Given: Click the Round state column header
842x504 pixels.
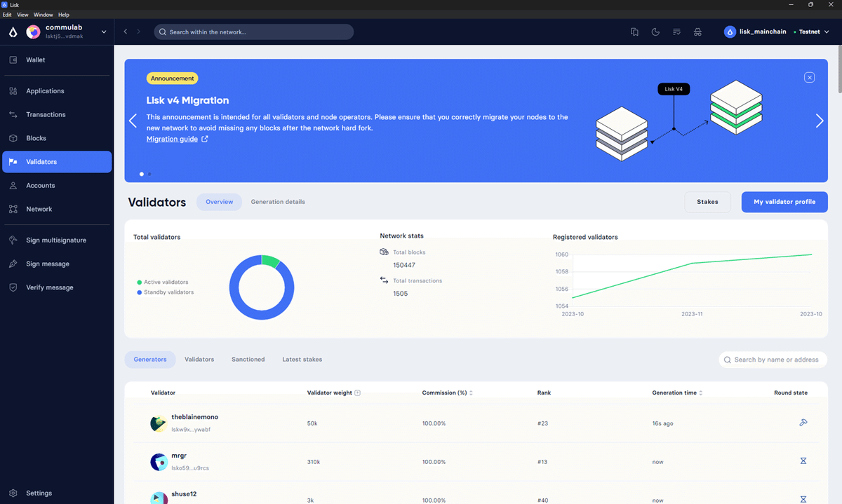Looking at the screenshot, I should (791, 393).
